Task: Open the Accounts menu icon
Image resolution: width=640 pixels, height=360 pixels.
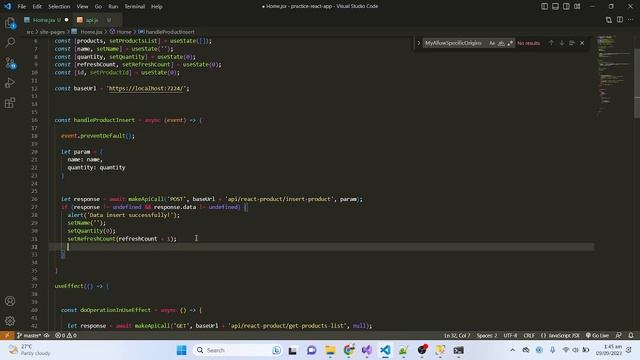Action: pos(10,301)
